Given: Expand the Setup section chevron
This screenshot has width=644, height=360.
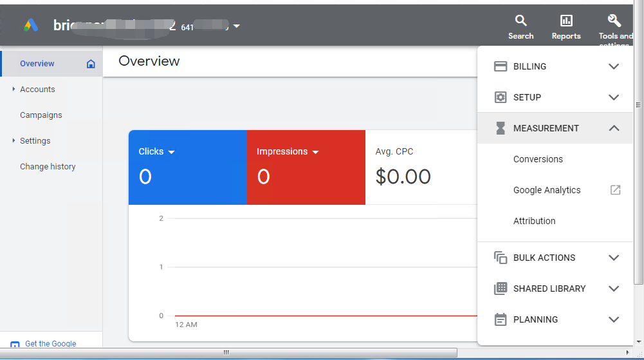Looking at the screenshot, I should pos(614,97).
